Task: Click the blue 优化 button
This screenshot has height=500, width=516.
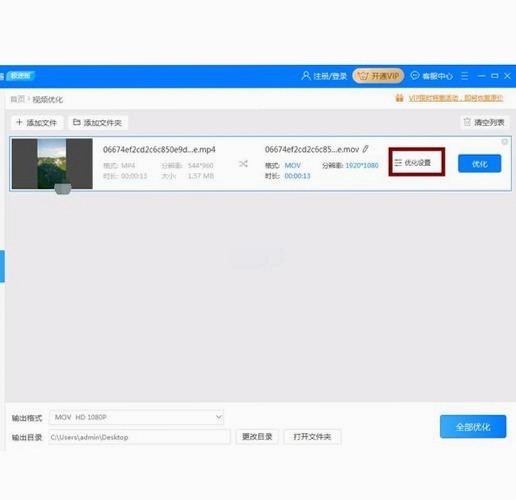Action: coord(479,164)
